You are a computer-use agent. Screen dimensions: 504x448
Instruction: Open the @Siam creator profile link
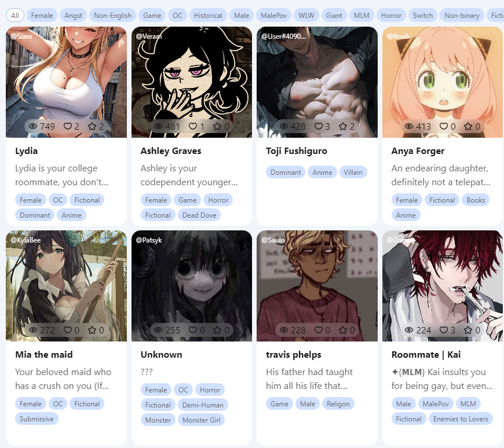click(x=21, y=36)
